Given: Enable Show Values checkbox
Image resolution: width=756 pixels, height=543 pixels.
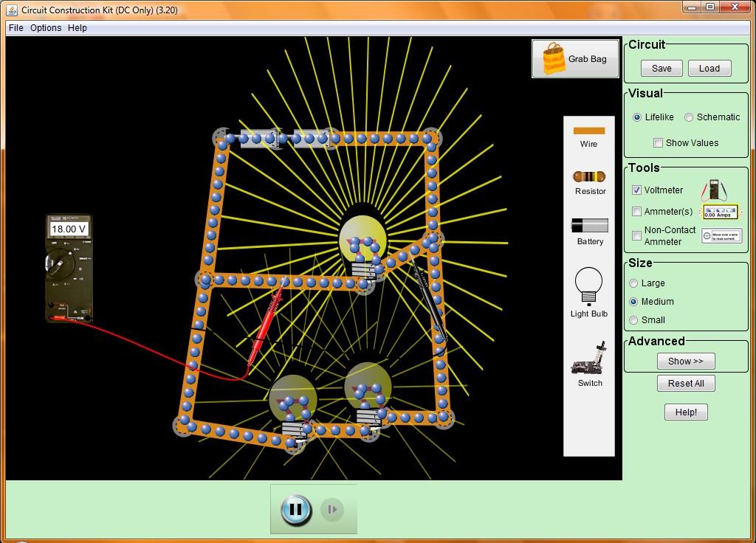Looking at the screenshot, I should pyautogui.click(x=658, y=142).
